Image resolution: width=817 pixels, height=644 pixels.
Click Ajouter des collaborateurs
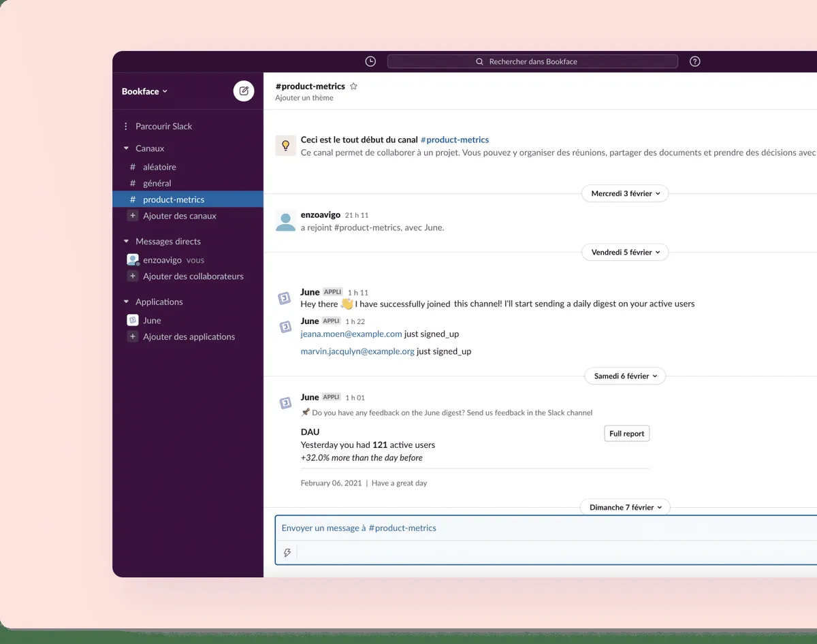click(193, 276)
